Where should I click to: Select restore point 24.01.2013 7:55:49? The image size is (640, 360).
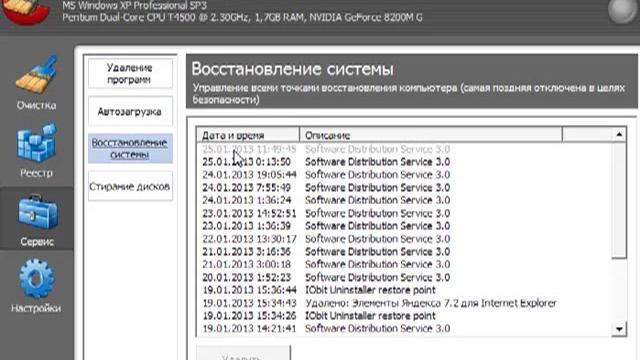click(x=404, y=187)
